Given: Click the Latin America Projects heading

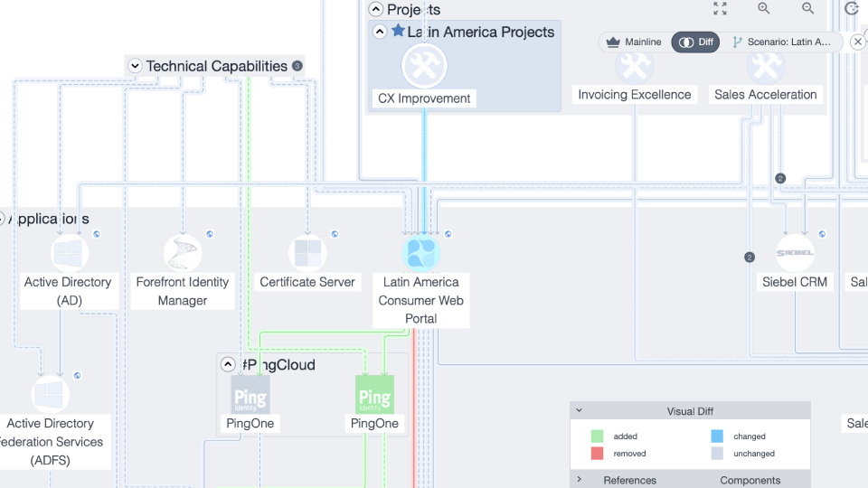Looking at the screenshot, I should [480, 33].
